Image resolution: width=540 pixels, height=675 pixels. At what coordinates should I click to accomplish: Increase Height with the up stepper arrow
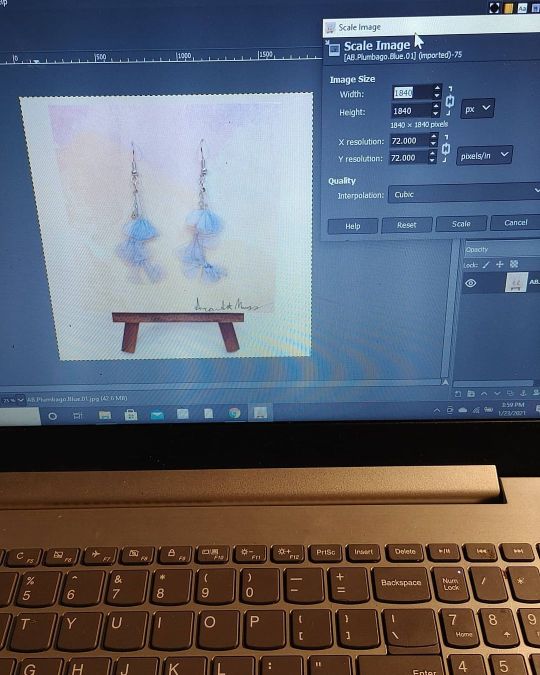[436, 106]
